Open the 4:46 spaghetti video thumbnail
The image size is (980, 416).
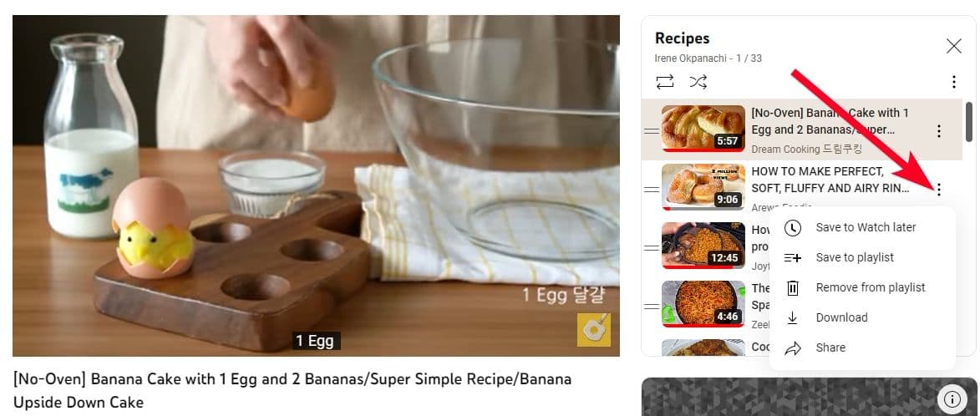click(x=703, y=303)
